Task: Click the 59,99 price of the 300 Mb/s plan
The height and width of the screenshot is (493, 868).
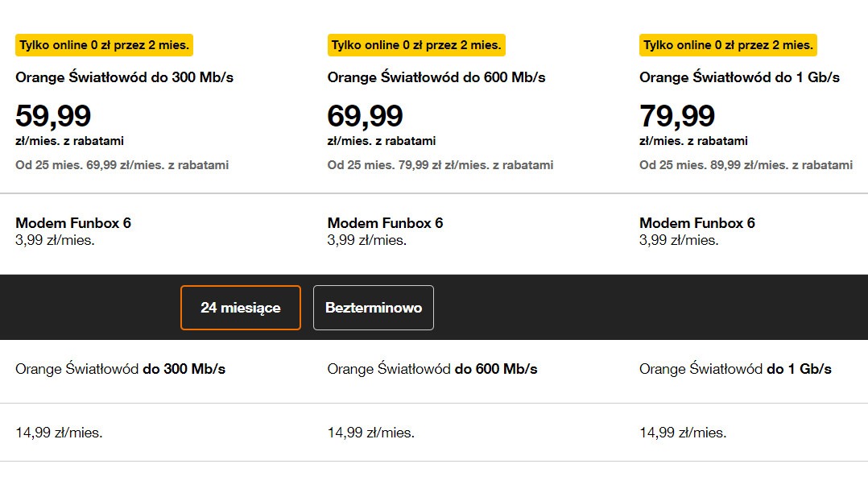Action: click(53, 115)
